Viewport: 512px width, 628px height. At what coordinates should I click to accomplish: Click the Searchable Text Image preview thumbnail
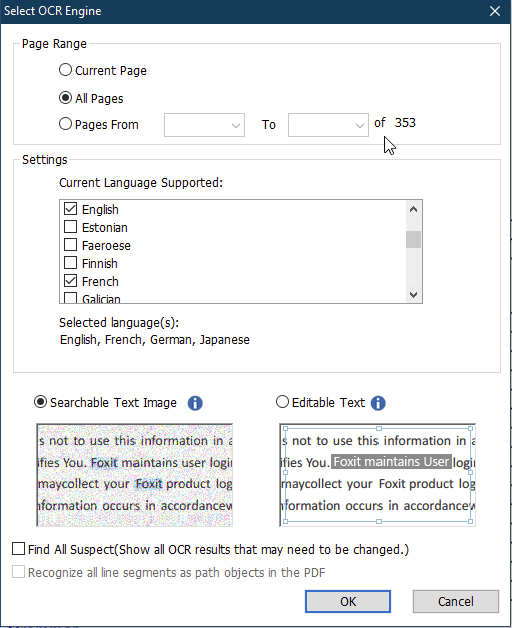[135, 475]
